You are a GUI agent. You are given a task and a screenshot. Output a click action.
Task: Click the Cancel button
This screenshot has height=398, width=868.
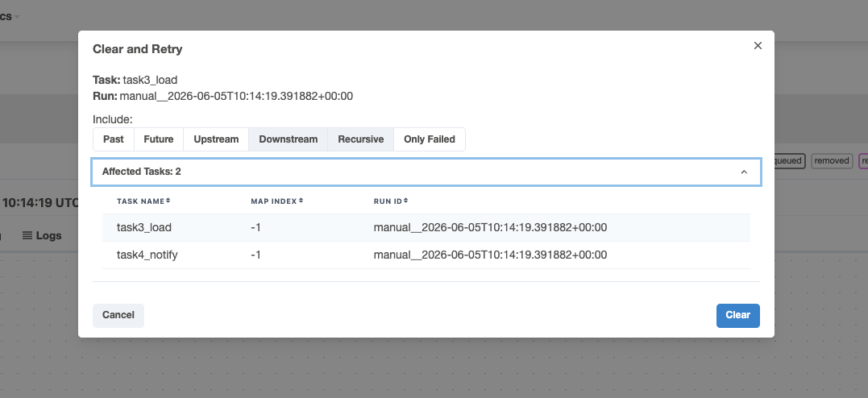point(118,315)
